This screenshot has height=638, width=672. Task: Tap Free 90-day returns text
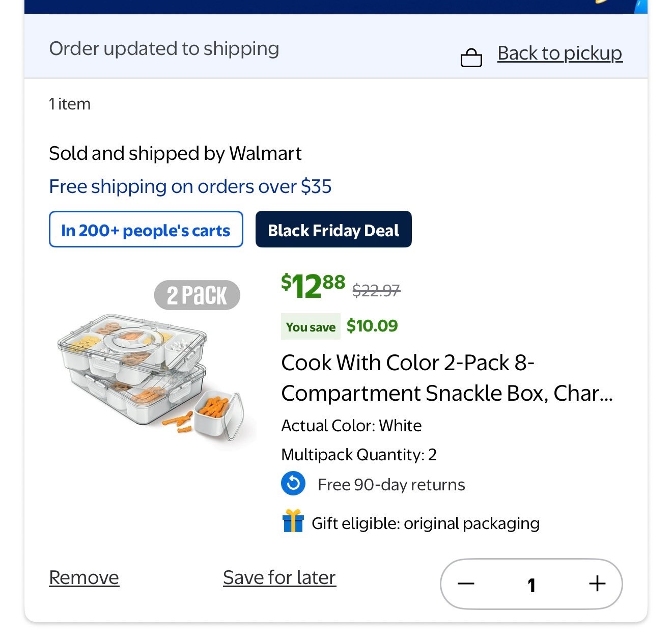pos(391,485)
